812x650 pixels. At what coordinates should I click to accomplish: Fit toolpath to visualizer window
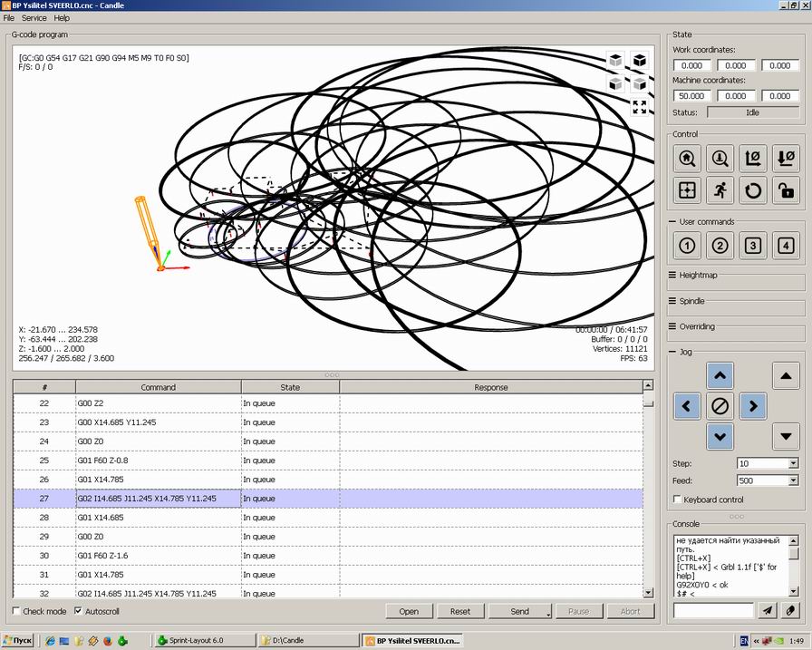(x=640, y=107)
